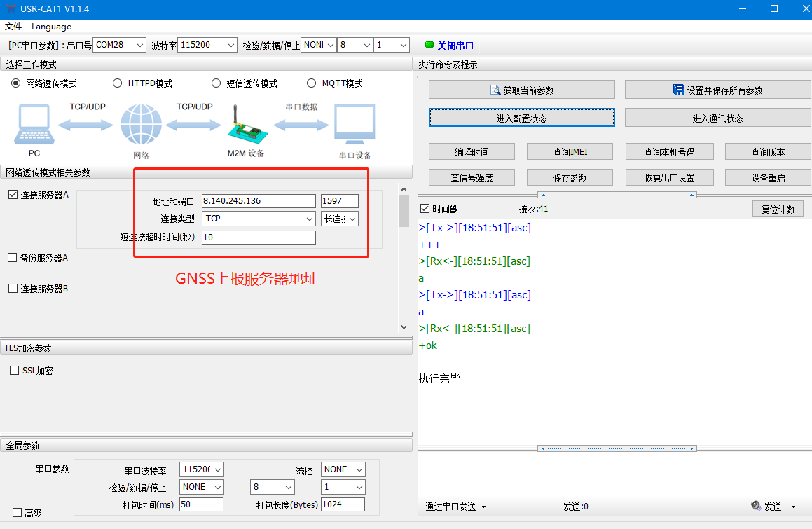Select the MQTT模式 radio button
Viewport: 812px width, 529px height.
[x=312, y=83]
